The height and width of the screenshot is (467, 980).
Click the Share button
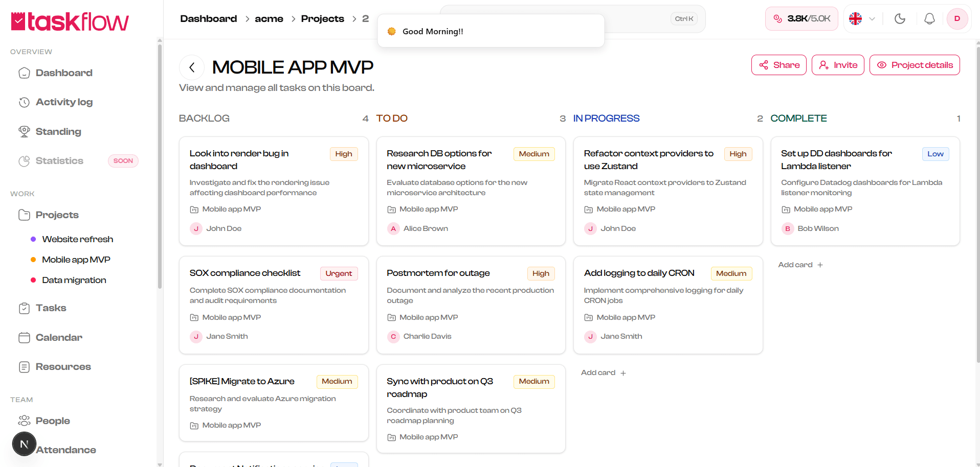point(779,65)
